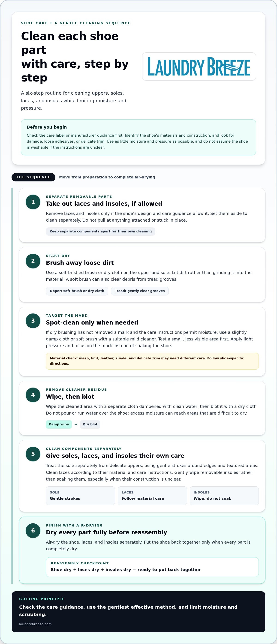The image size is (277, 644).
Task: Click the LACES Follow material care card
Action: 152,496
